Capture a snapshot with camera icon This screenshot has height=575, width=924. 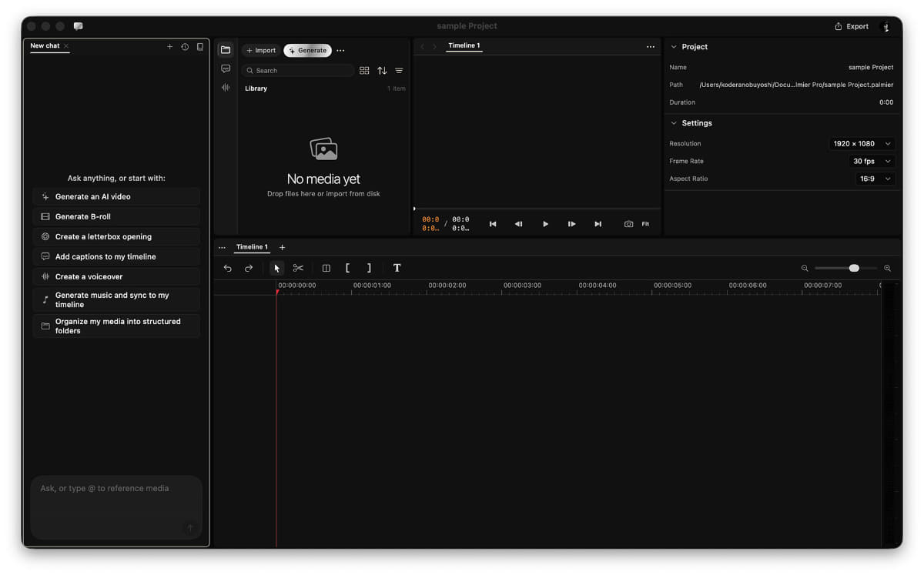click(629, 224)
